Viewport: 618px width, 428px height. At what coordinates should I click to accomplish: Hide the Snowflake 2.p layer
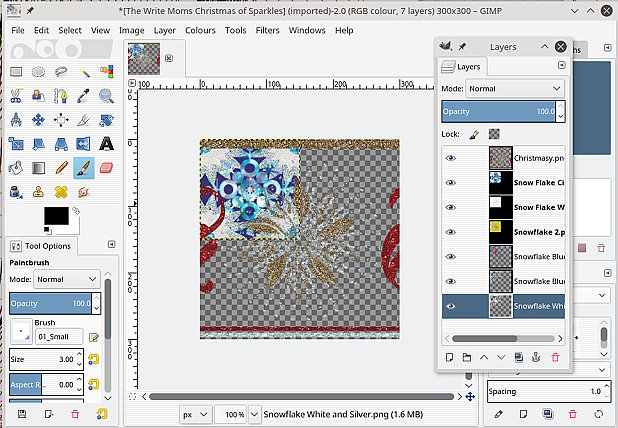(x=450, y=232)
